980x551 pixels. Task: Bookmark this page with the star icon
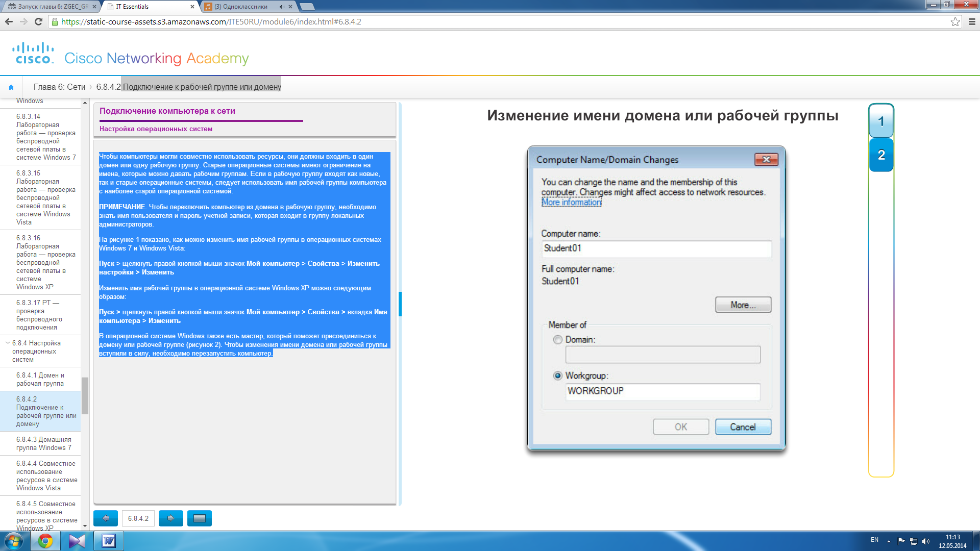[955, 21]
